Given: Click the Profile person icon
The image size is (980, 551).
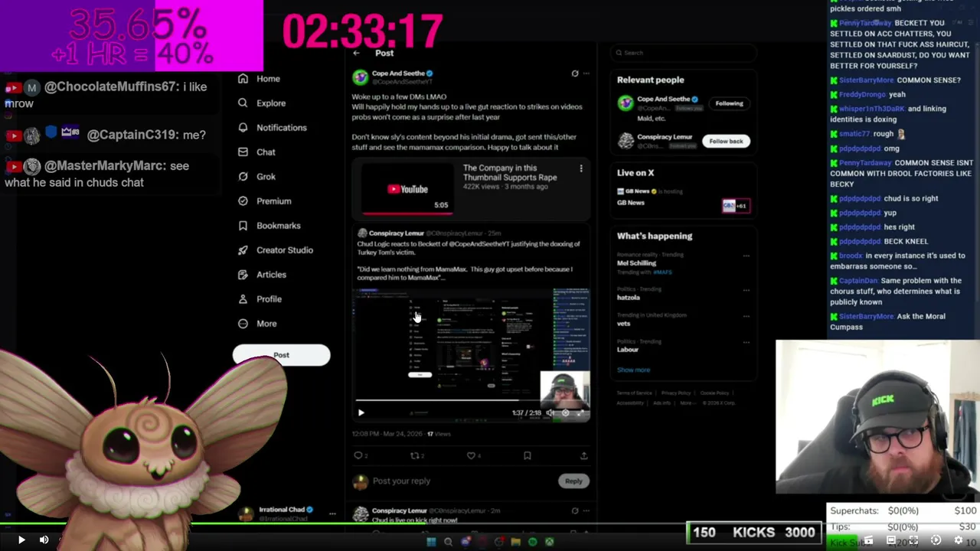Looking at the screenshot, I should click(x=243, y=299).
